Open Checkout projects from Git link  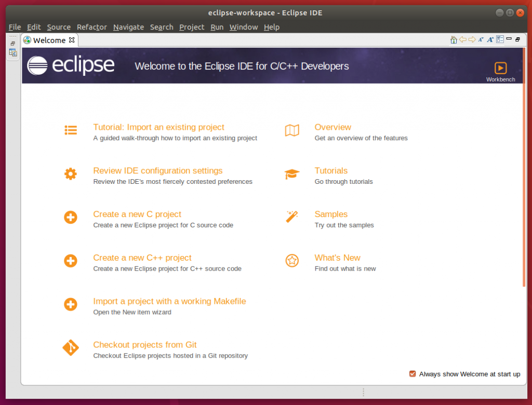click(x=145, y=345)
